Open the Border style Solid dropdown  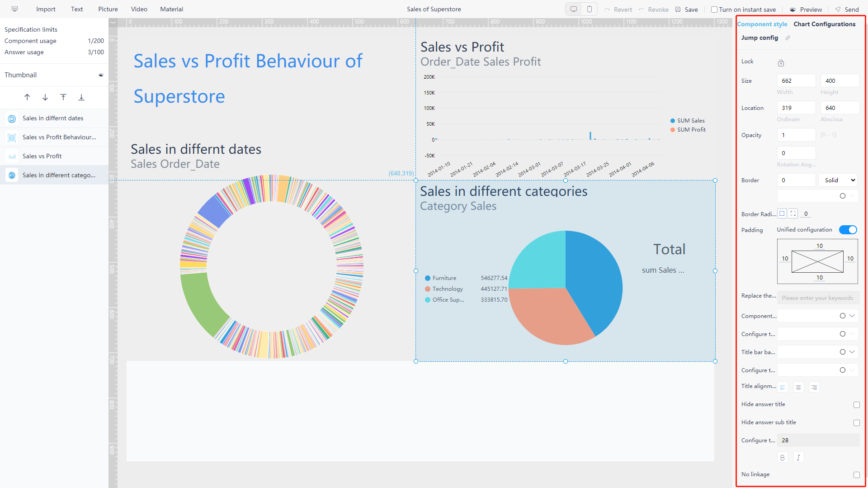838,180
